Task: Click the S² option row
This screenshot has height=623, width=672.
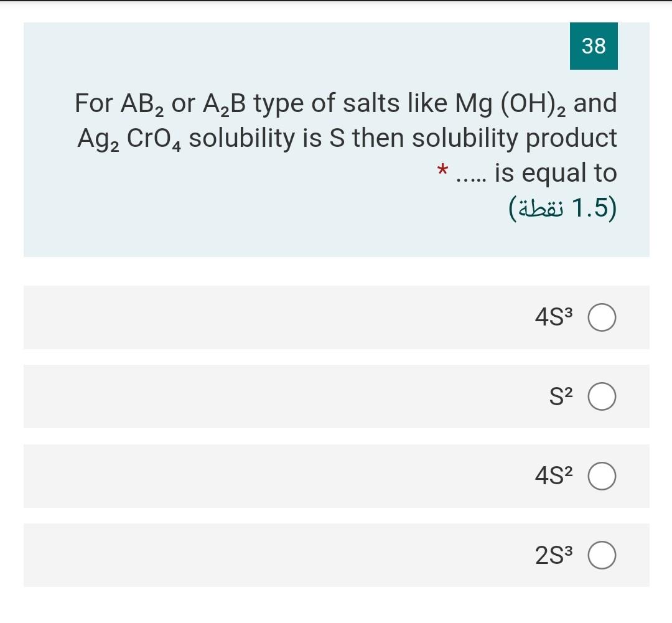Action: pos(336,396)
